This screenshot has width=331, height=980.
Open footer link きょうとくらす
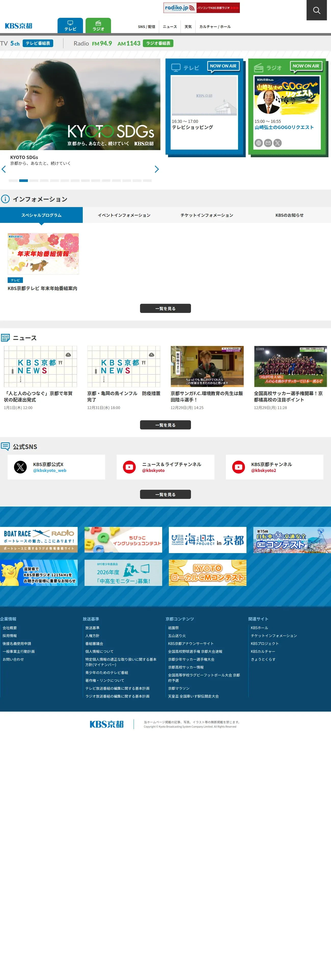pyautogui.click(x=263, y=659)
